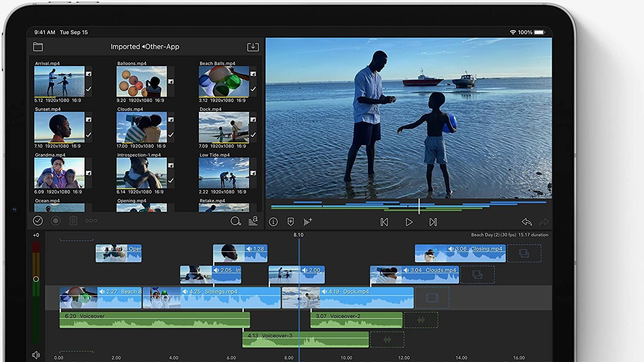The image size is (644, 362).
Task: Open the library search magnifier icon
Action: click(236, 221)
